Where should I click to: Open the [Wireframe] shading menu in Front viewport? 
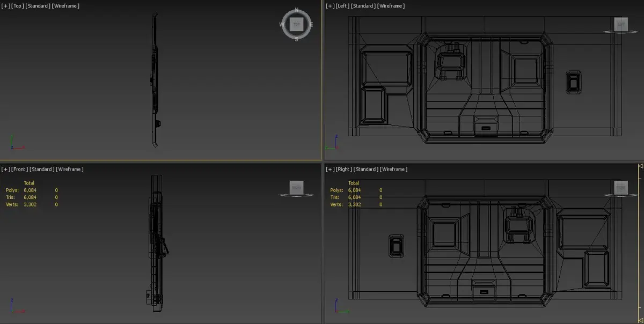point(70,169)
